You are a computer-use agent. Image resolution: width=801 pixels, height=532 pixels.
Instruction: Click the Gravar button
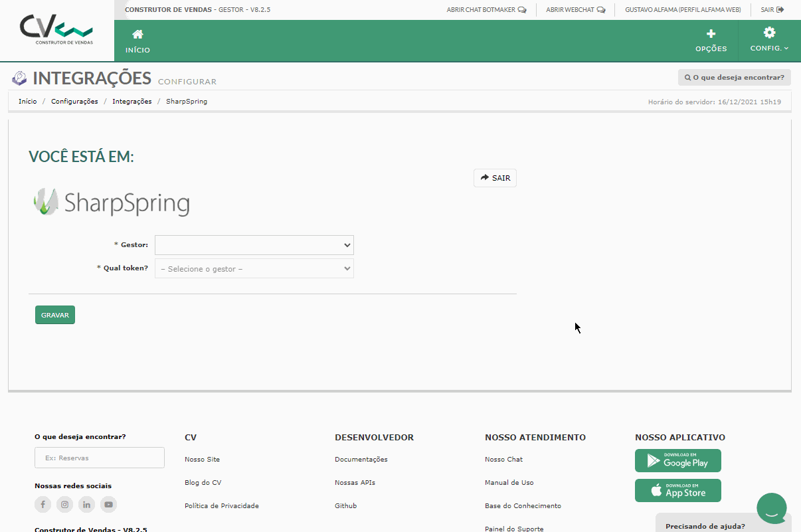click(x=55, y=315)
